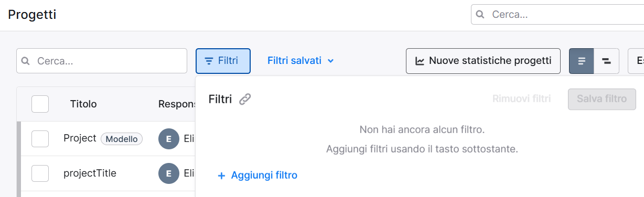Check the box for projectTitle row
644x197 pixels.
coord(40,173)
